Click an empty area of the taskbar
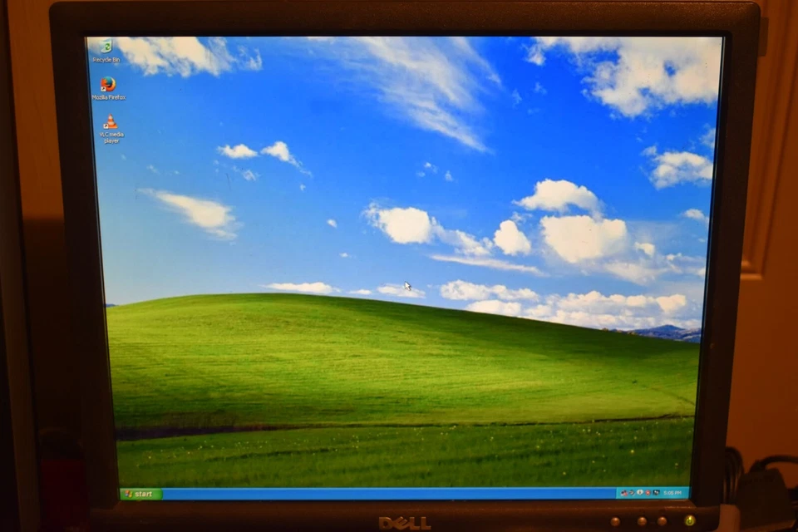 point(374,493)
